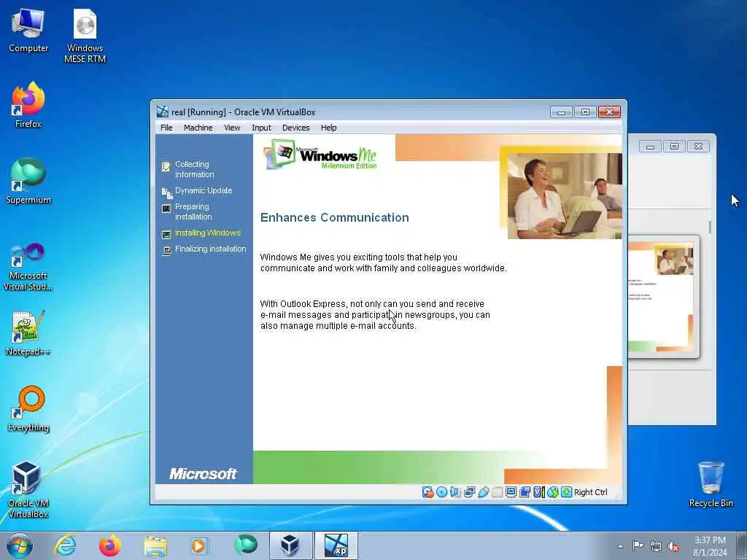Select the Notepad++ desktop shortcut
747x560 pixels.
click(28, 332)
